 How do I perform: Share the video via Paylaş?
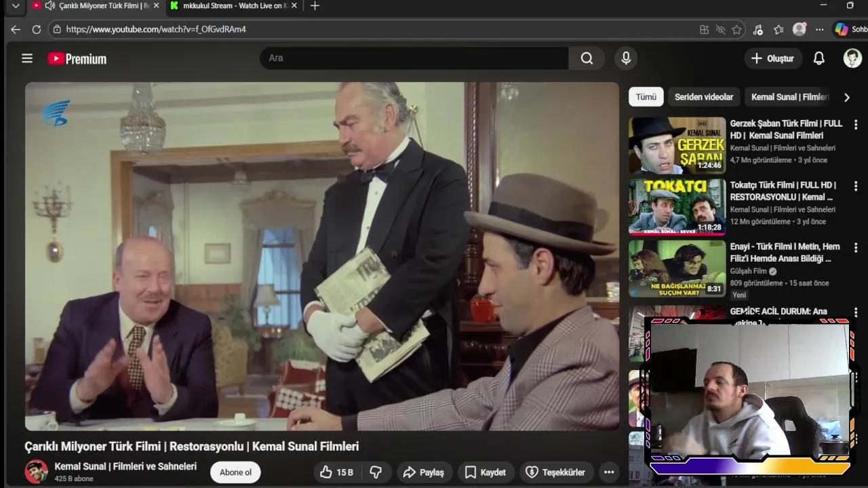tap(423, 472)
